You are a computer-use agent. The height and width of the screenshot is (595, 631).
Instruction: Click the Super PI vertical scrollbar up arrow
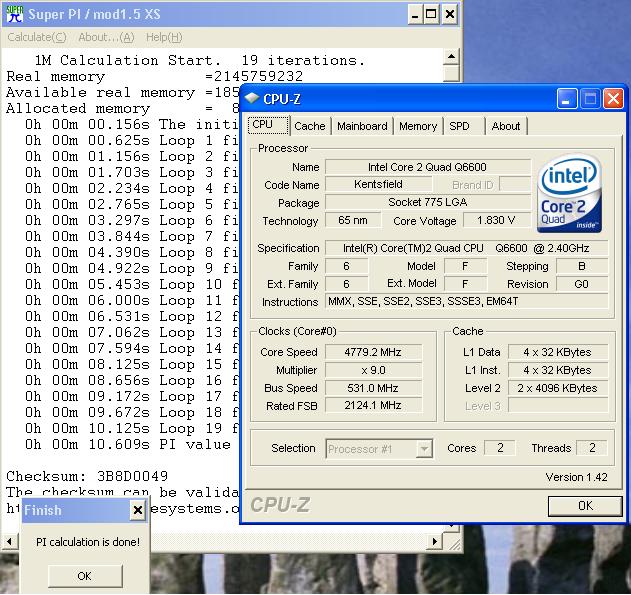tap(451, 57)
